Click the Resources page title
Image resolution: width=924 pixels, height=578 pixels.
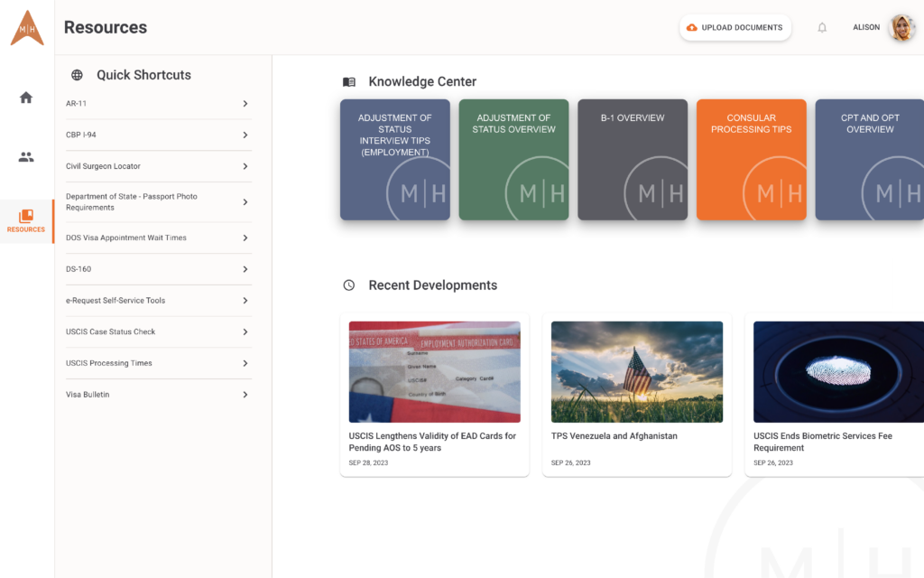106,28
